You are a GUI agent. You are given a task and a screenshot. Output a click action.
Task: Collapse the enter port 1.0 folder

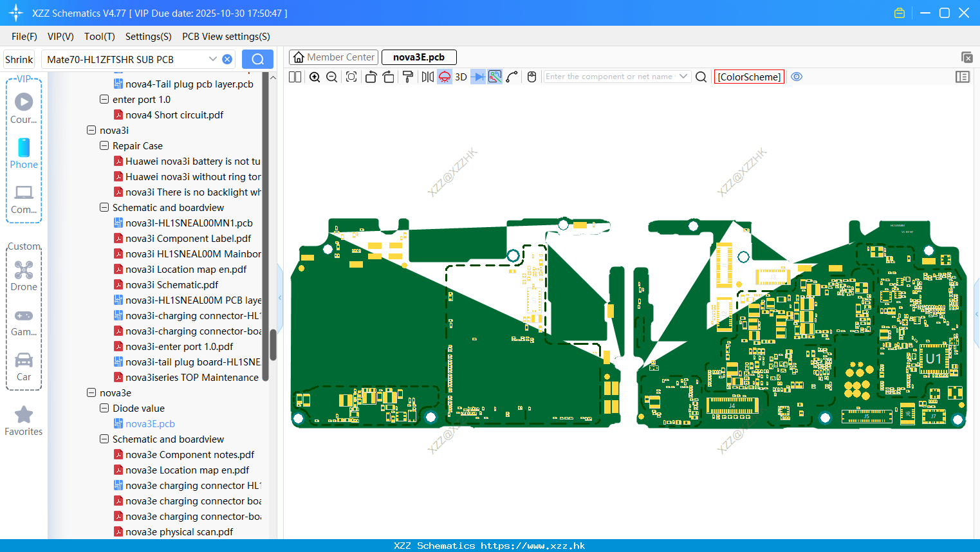click(104, 100)
